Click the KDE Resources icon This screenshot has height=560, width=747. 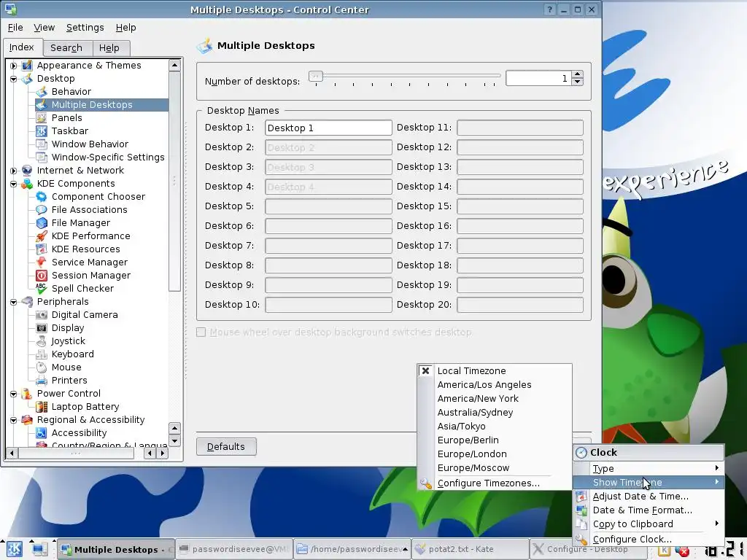pyautogui.click(x=42, y=249)
